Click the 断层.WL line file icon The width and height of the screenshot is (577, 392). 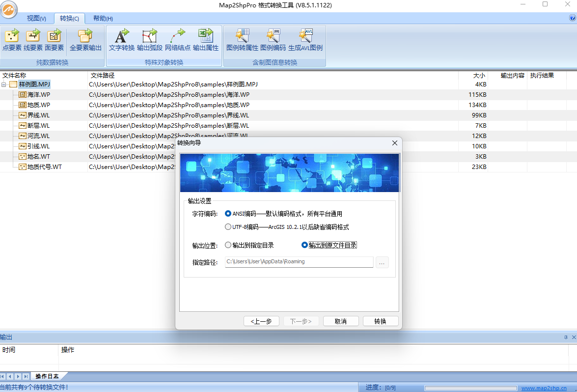(23, 126)
